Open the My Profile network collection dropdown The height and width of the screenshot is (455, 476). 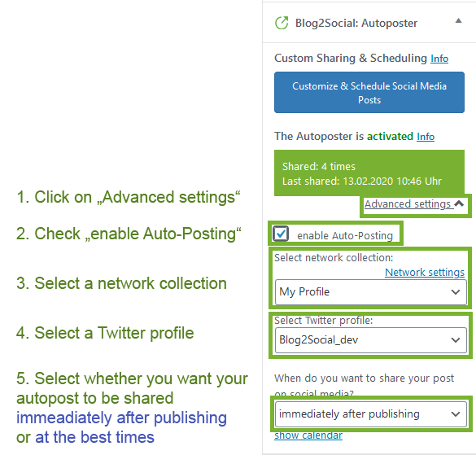(x=371, y=292)
